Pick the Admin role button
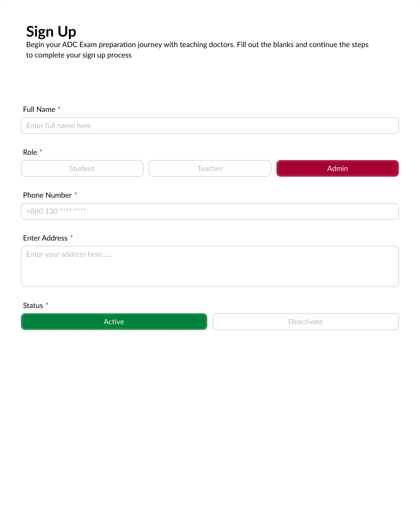Image resolution: width=420 pixels, height=510 pixels. click(337, 168)
